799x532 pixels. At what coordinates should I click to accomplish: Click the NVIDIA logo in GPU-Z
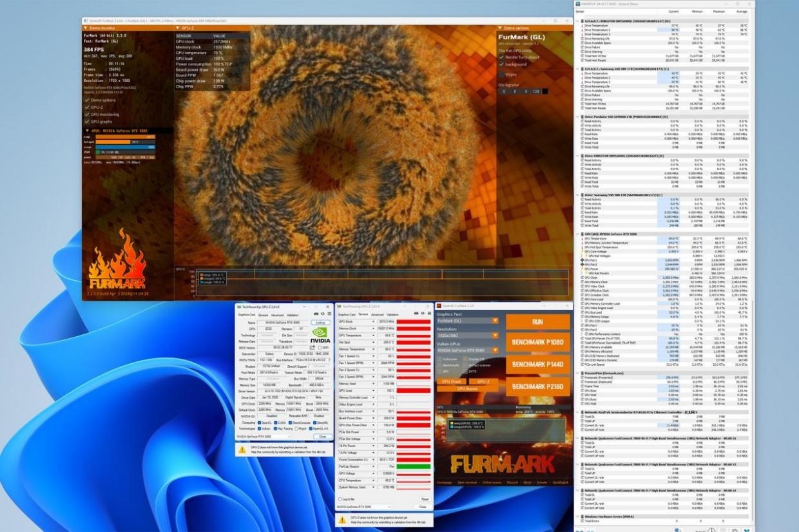click(x=320, y=337)
